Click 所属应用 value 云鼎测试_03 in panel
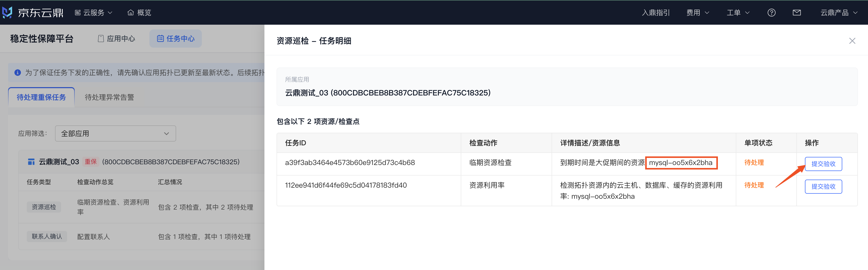Image resolution: width=868 pixels, height=270 pixels. 388,93
